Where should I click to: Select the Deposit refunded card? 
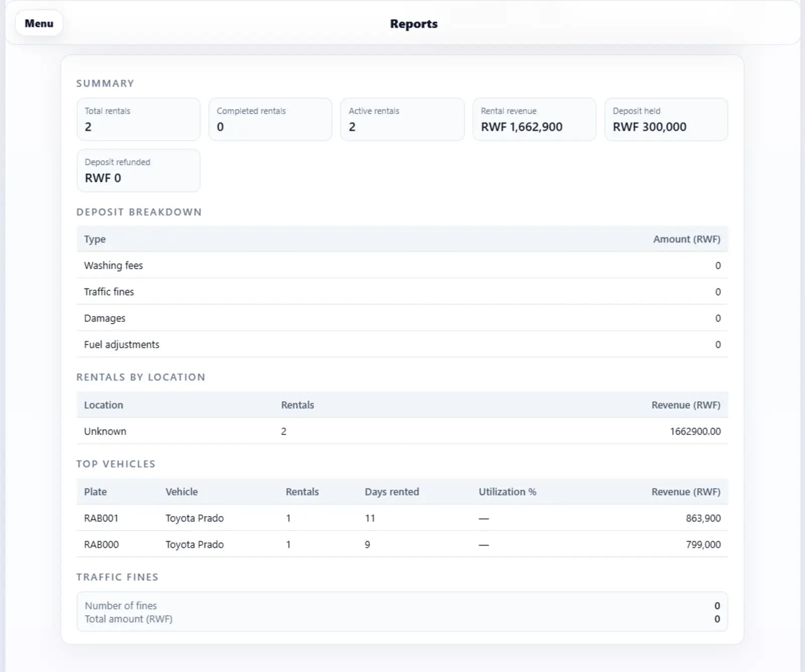coord(138,171)
